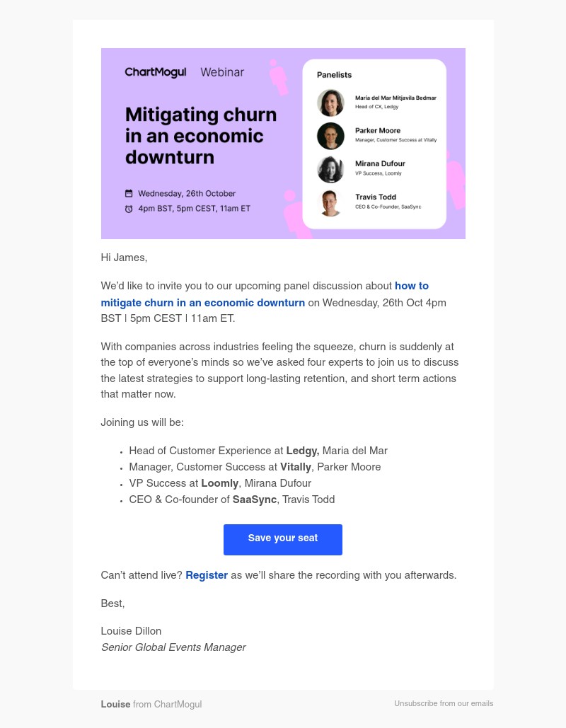
Task: Click the Webinar label in the banner
Action: [222, 72]
